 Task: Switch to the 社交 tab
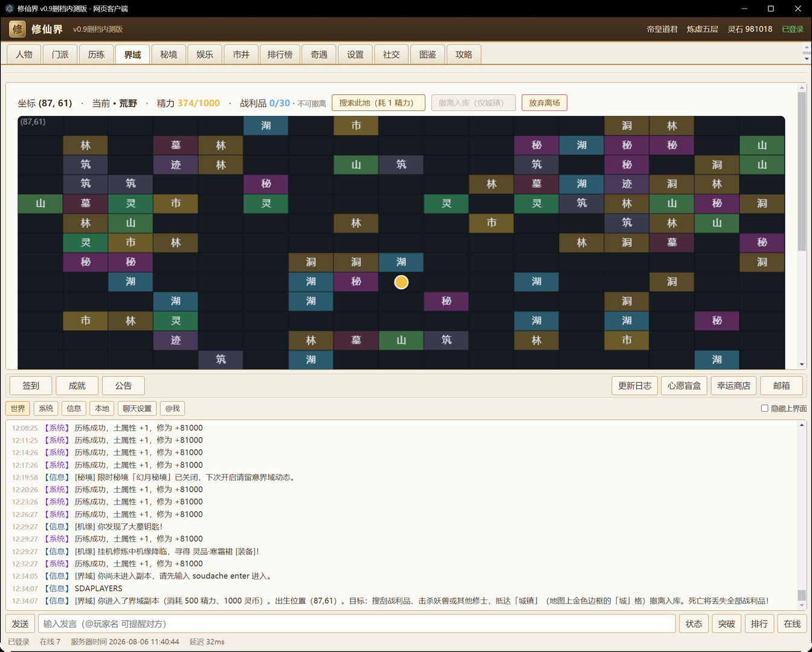tap(391, 54)
